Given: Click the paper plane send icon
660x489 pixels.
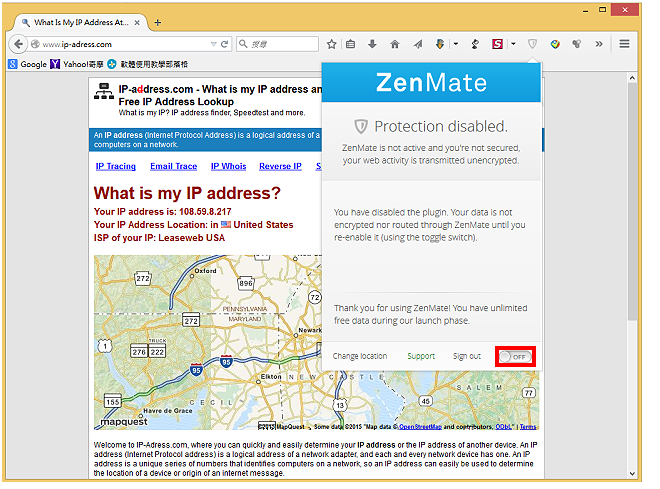Looking at the screenshot, I should tap(418, 44).
